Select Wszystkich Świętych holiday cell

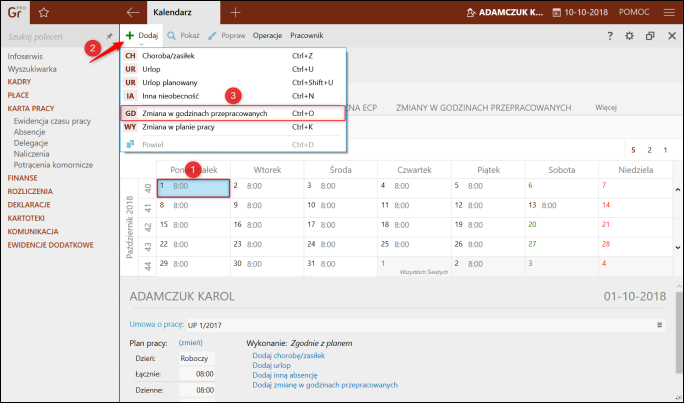(414, 266)
